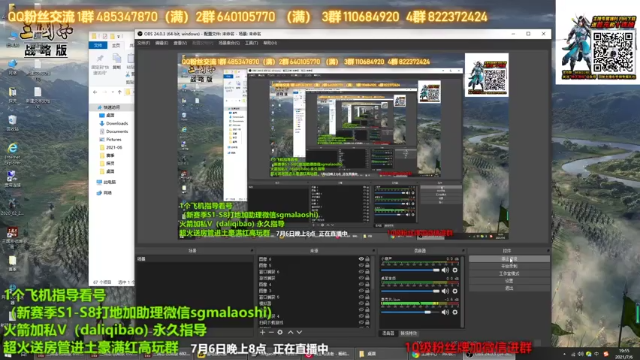The image size is (640, 360).
Task: Click Pin to Quick access in Explorer ribbon
Action: click(x=100, y=64)
